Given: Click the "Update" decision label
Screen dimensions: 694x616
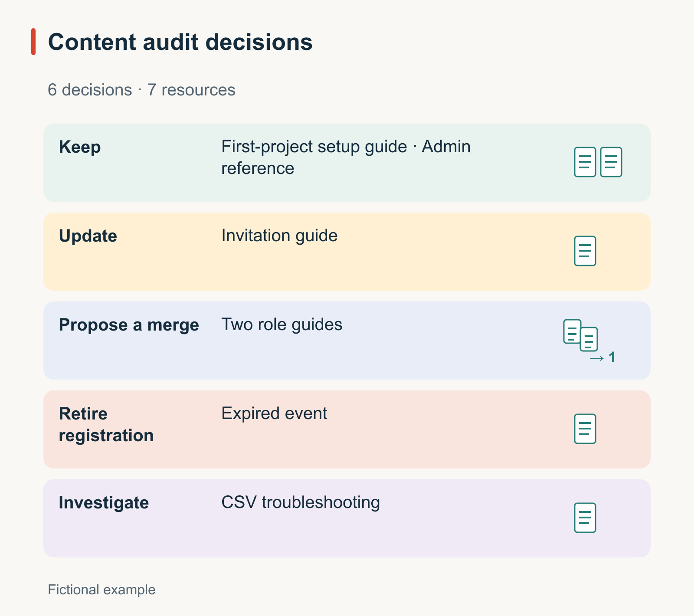Looking at the screenshot, I should coord(88,236).
